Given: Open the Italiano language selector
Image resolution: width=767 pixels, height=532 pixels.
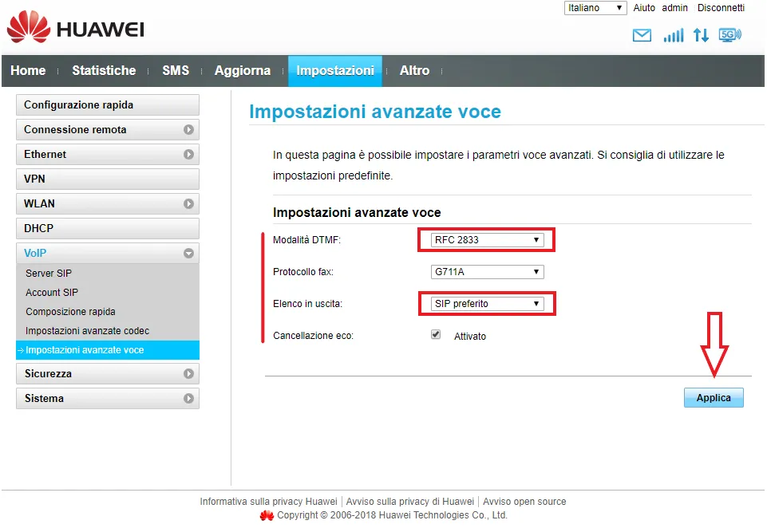Looking at the screenshot, I should (595, 8).
